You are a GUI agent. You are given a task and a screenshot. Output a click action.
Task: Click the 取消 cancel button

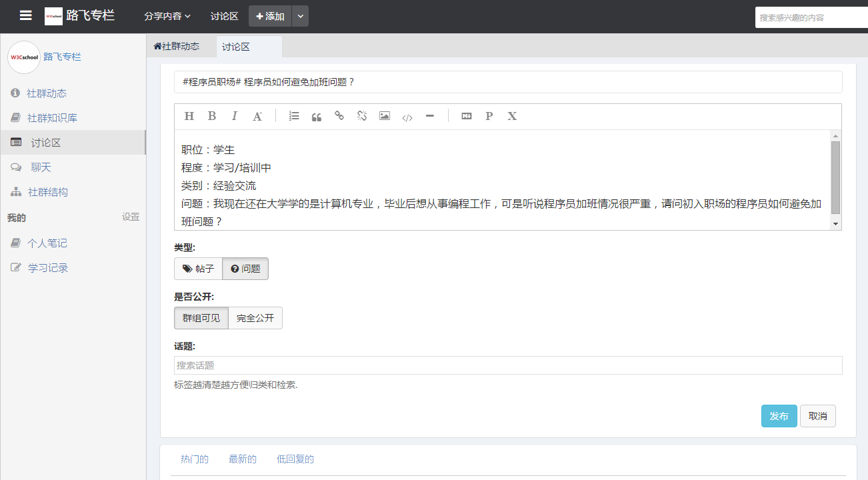click(817, 416)
